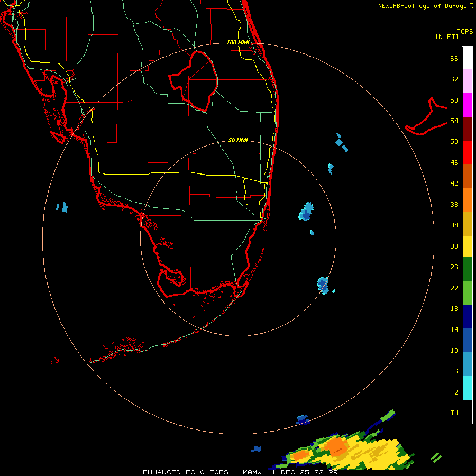Click Lake Okeechobee outline on the map
Viewport: 476px width, 476px height.
coord(194,81)
